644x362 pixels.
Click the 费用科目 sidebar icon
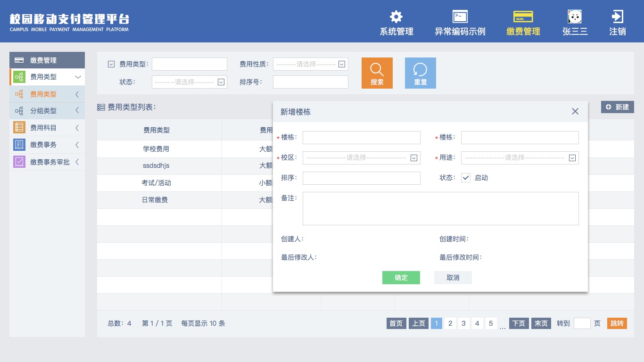coord(19,127)
